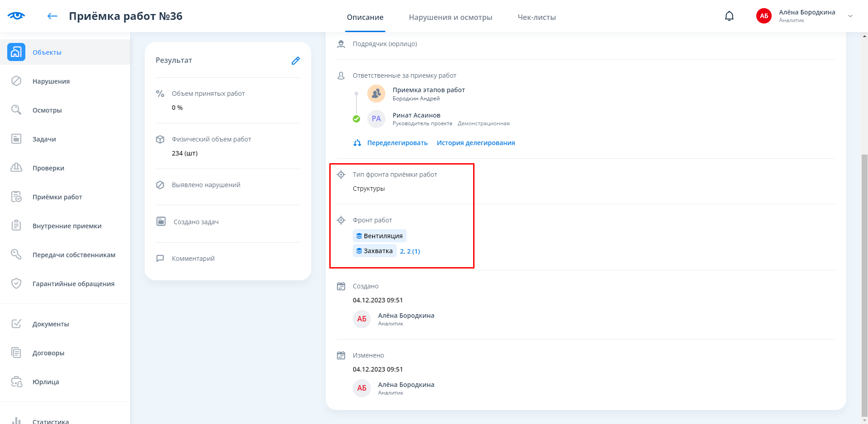Switch to the Нарушения и осмотры tab

[x=450, y=17]
